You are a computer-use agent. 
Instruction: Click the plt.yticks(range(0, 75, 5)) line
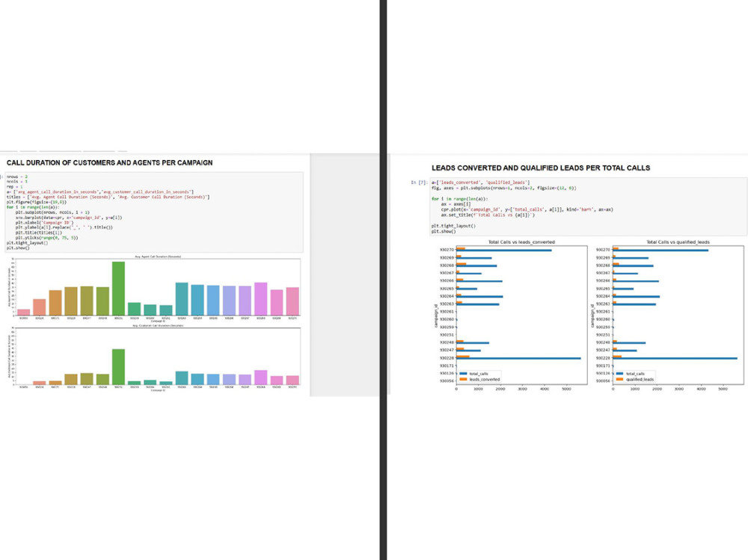46,238
